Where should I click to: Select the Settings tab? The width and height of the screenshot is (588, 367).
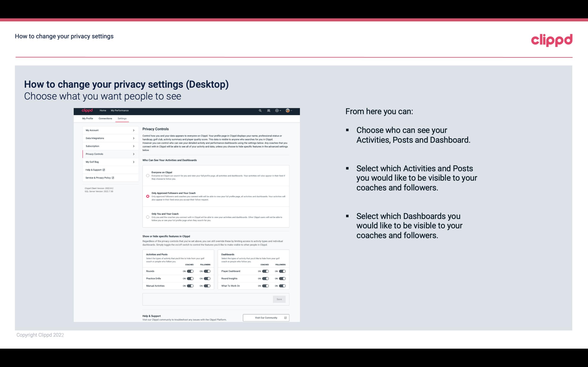pyautogui.click(x=122, y=118)
